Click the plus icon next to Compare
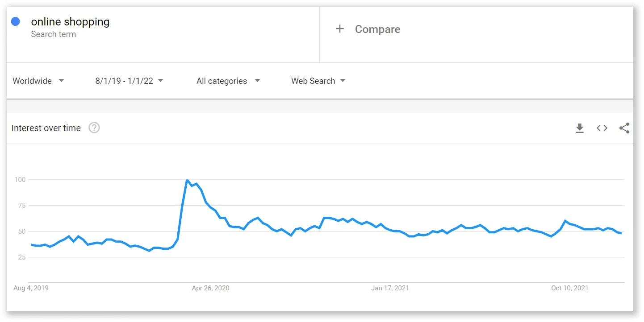This screenshot has height=322, width=644. (340, 29)
